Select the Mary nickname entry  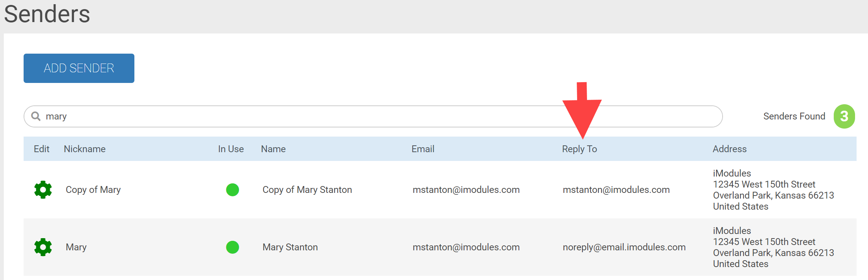click(76, 247)
